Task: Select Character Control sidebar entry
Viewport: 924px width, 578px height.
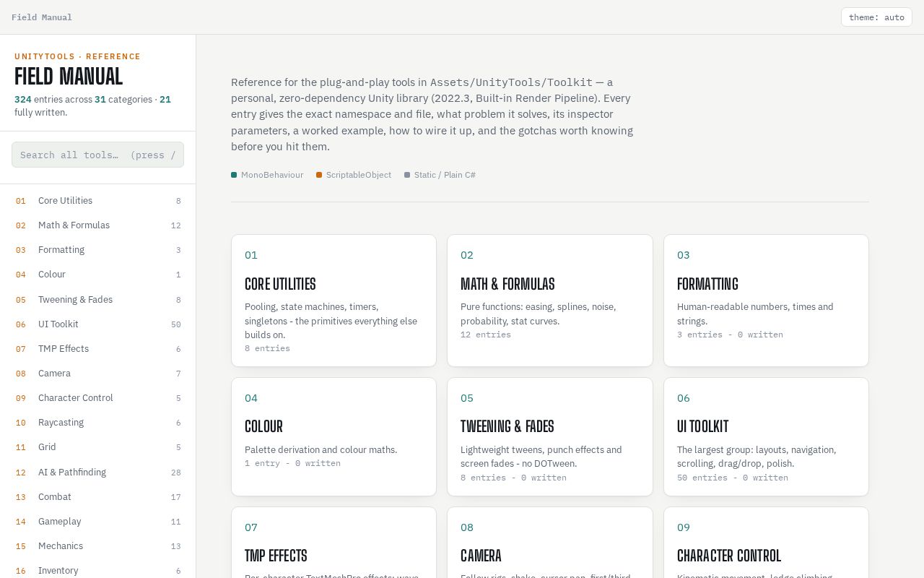Action: (x=97, y=398)
